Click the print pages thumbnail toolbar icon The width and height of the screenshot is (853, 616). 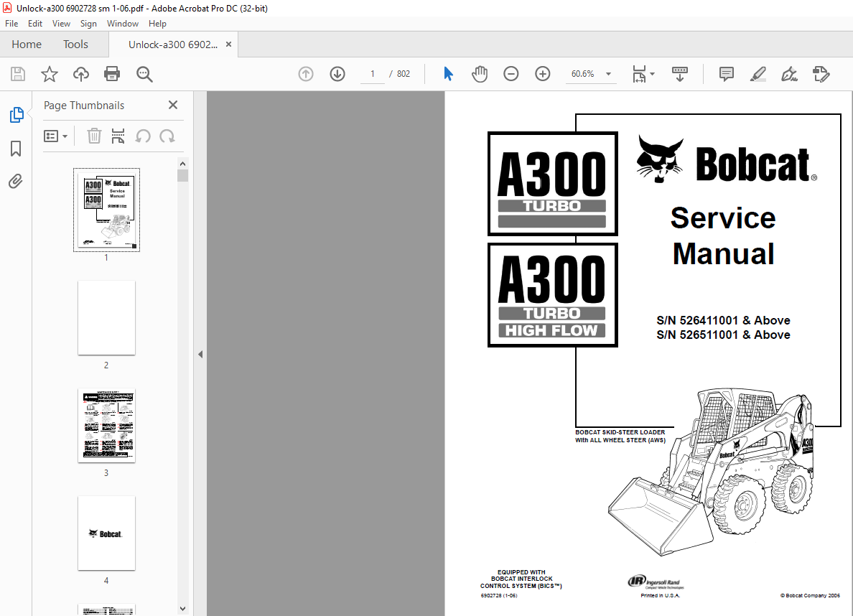[x=118, y=136]
